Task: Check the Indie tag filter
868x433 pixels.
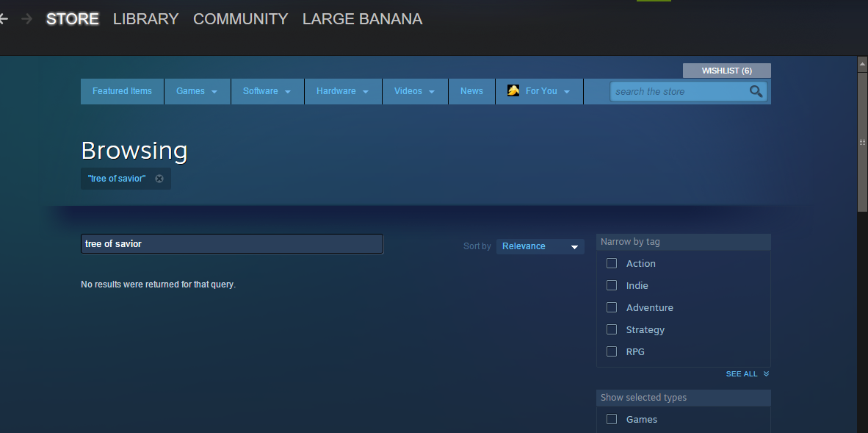Action: click(x=612, y=285)
